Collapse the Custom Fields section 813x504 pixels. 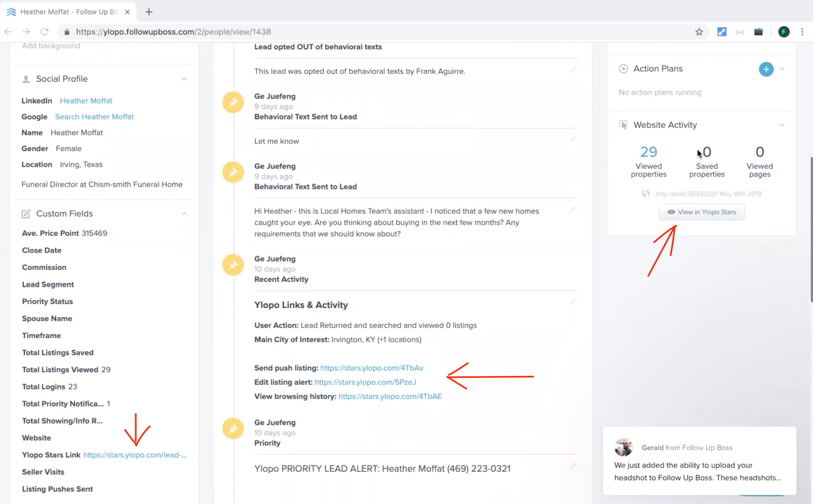click(184, 214)
